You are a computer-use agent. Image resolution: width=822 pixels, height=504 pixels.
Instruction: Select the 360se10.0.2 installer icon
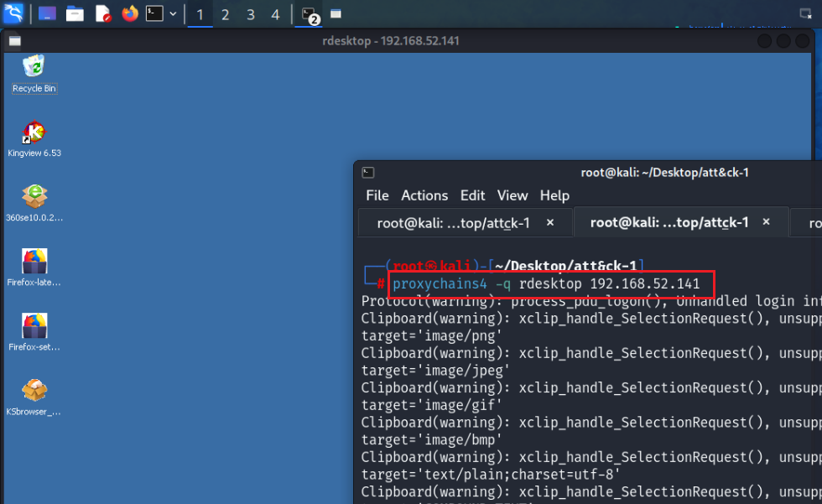(x=34, y=203)
